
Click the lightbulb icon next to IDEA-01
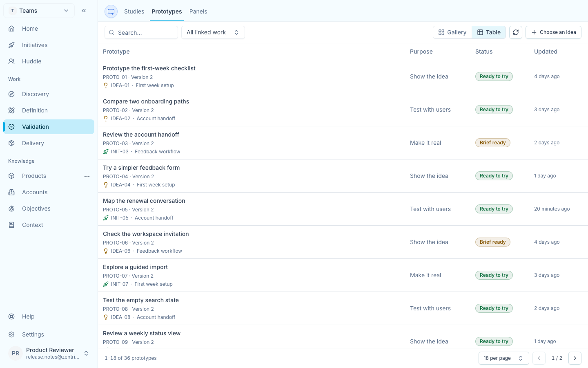(106, 85)
